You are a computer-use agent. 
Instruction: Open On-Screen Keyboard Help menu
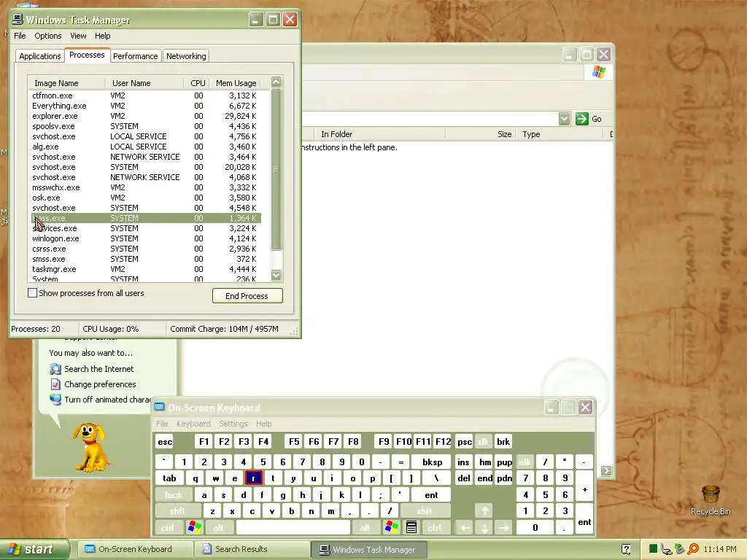click(263, 424)
